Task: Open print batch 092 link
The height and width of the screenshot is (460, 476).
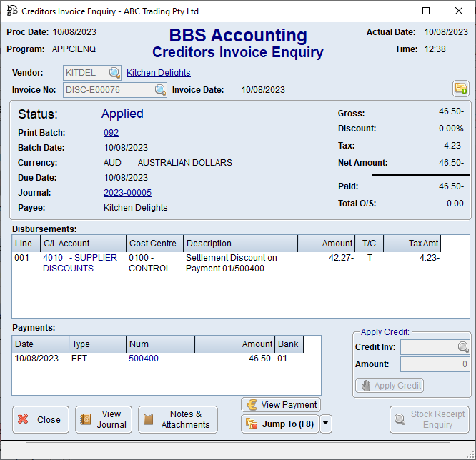Action: pos(111,133)
